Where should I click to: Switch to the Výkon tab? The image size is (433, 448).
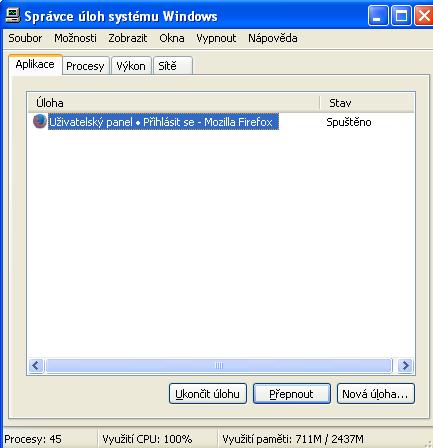[x=131, y=66]
